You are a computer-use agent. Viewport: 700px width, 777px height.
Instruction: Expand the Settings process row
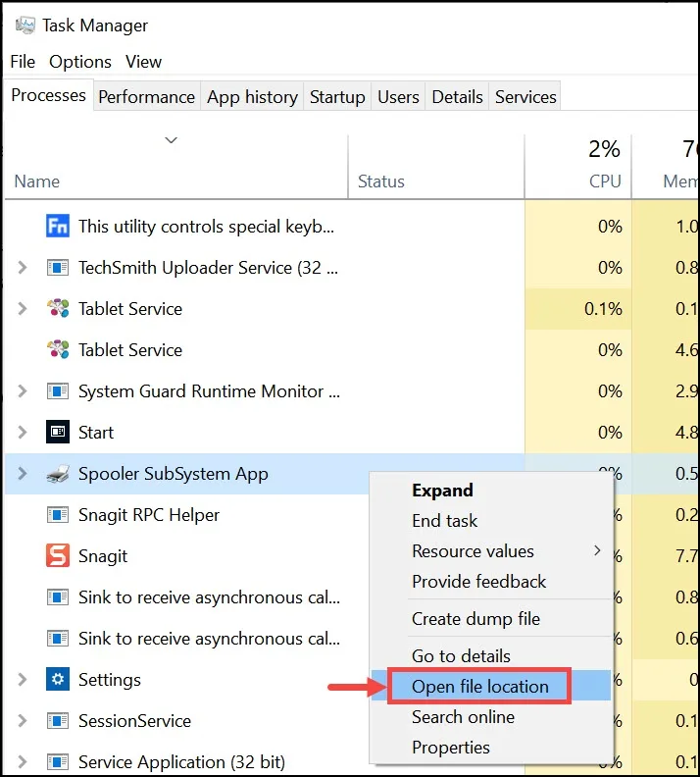23,679
